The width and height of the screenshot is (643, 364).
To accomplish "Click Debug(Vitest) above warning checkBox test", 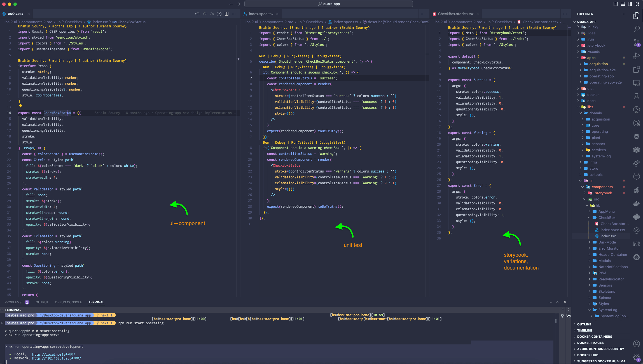I will 332,143.
